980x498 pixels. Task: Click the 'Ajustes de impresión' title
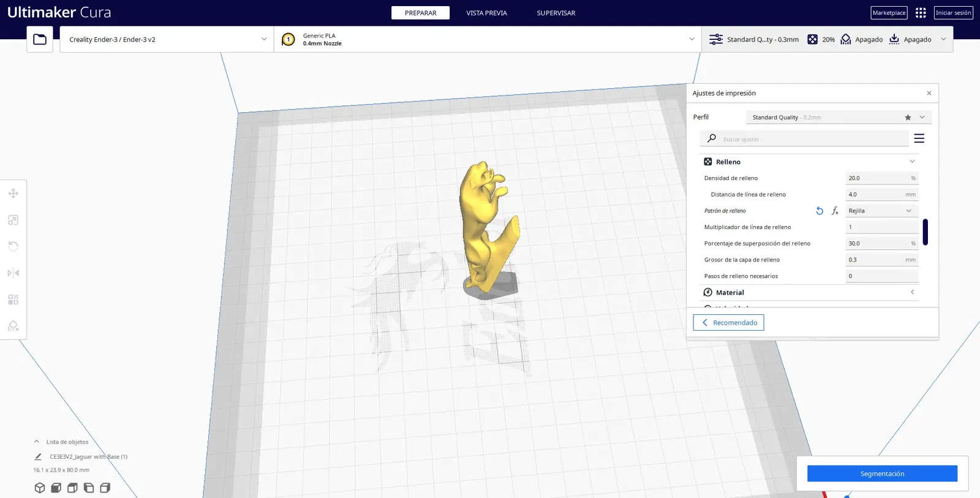click(724, 93)
